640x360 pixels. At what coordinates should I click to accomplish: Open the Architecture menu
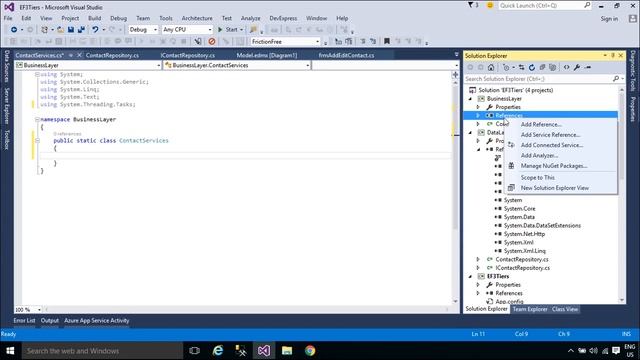197,18
